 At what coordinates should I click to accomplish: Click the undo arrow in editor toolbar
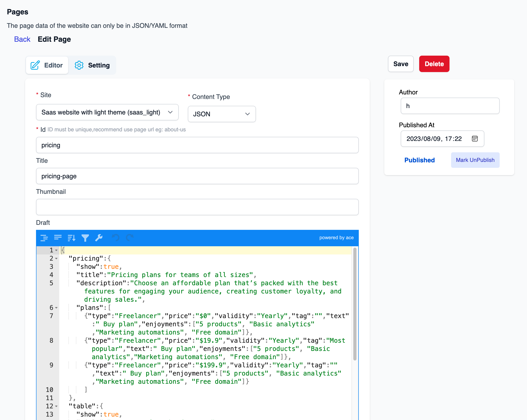pyautogui.click(x=116, y=238)
